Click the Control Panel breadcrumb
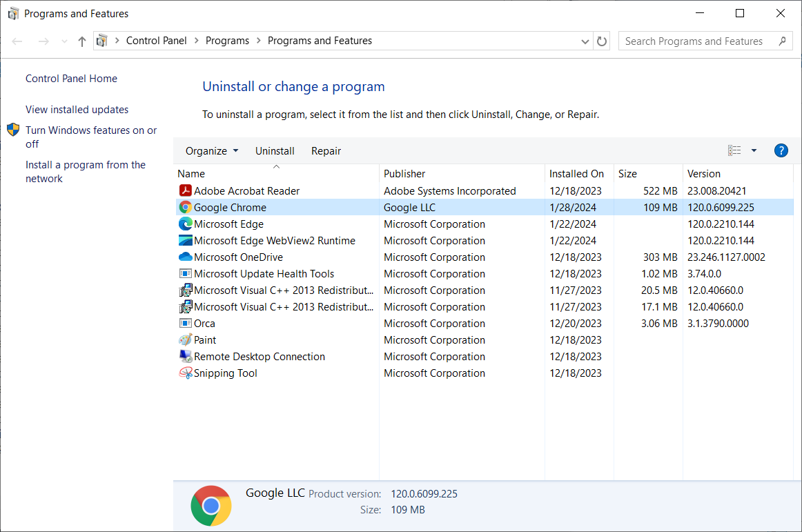802x532 pixels. pos(156,41)
